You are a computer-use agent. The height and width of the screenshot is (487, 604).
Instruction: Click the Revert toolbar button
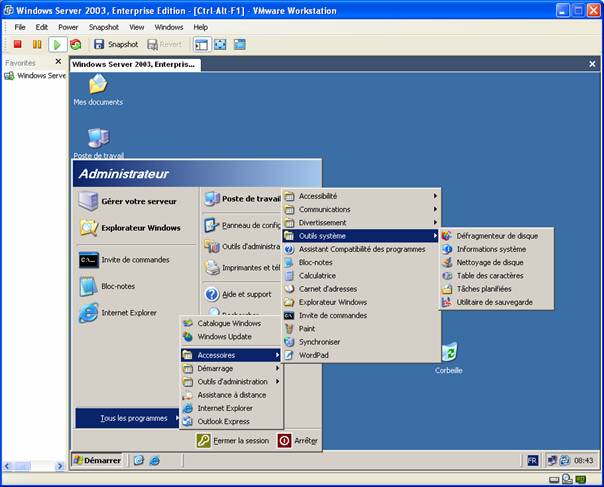pos(164,44)
